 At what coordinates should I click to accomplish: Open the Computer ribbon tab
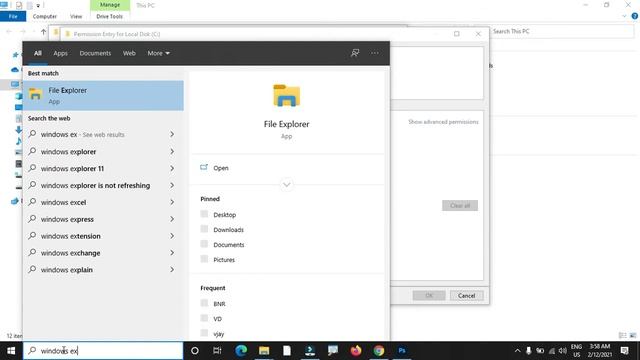tap(44, 16)
